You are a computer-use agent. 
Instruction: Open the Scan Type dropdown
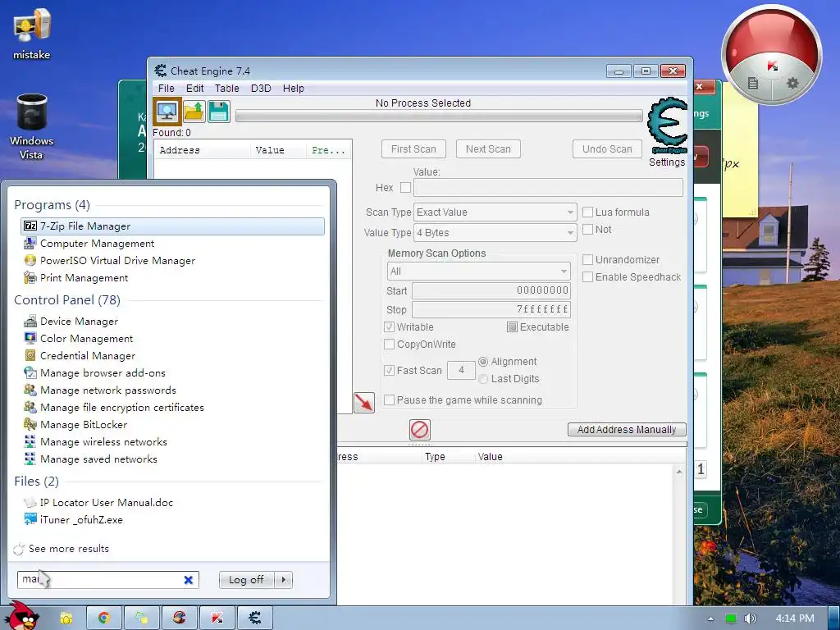pyautogui.click(x=495, y=212)
